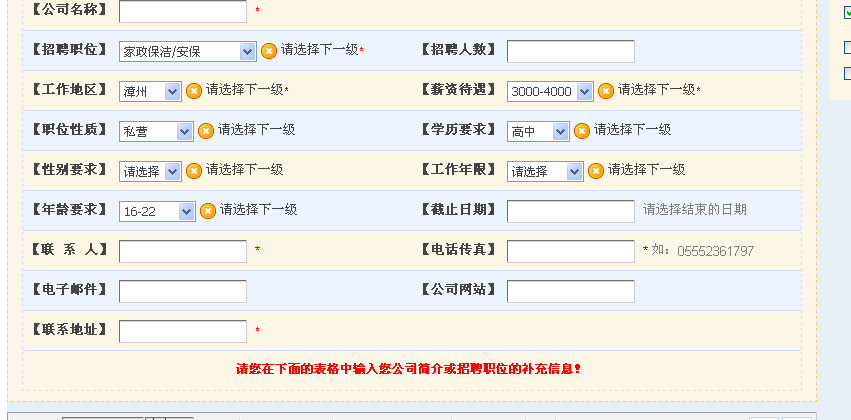Image resolution: width=851 pixels, height=420 pixels.
Task: Click the orange error icon beside 年龄要求
Action: tap(208, 211)
